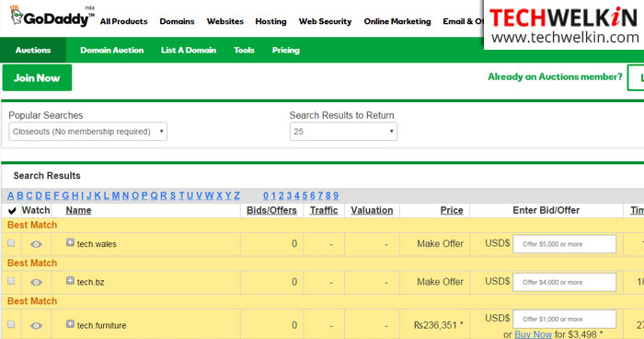Sort results by Name column
The image size is (644, 339).
78,210
